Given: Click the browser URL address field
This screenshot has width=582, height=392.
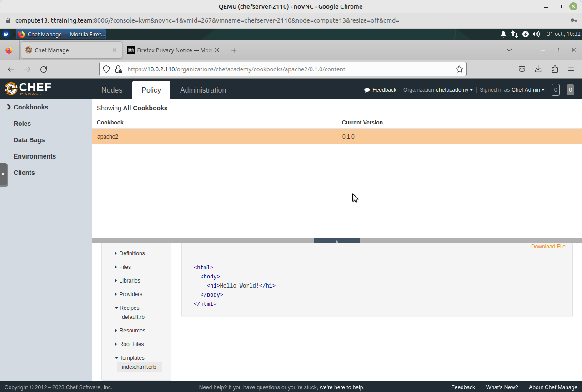Looking at the screenshot, I should click(282, 69).
